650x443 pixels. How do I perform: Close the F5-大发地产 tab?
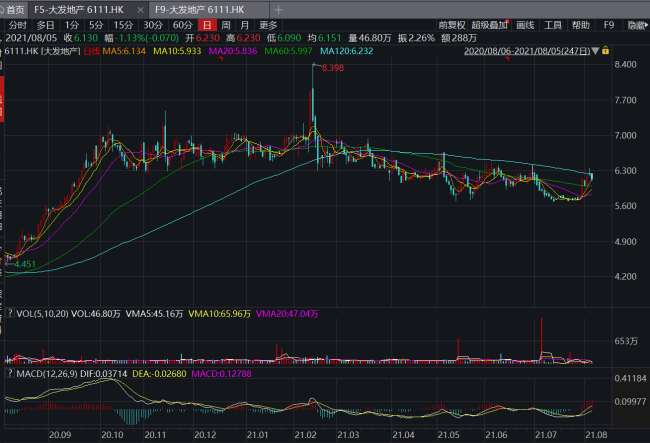[x=141, y=10]
